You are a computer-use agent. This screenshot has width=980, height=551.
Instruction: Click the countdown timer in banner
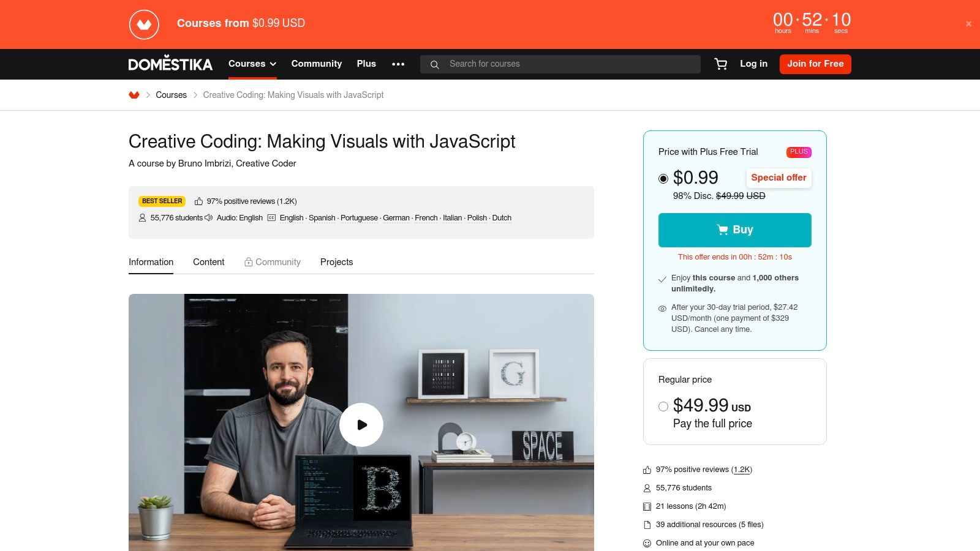[x=812, y=23]
